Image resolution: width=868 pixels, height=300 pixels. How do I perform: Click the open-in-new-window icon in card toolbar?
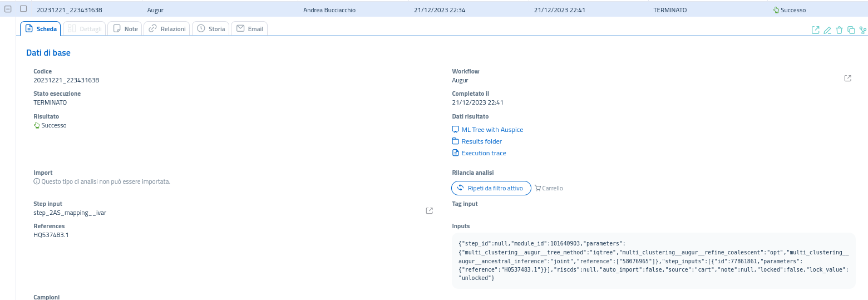click(x=815, y=30)
